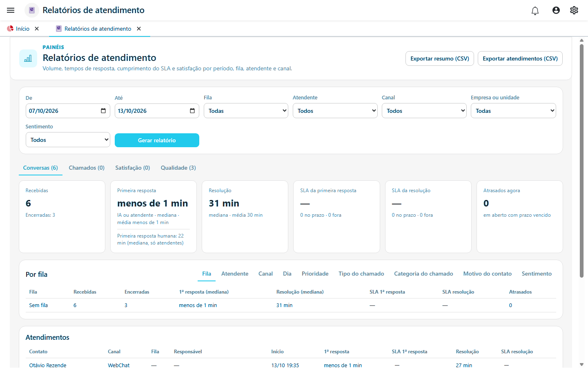Viewport: 588px width, 368px height.
Task: Open the De date calendar picker
Action: tap(103, 111)
